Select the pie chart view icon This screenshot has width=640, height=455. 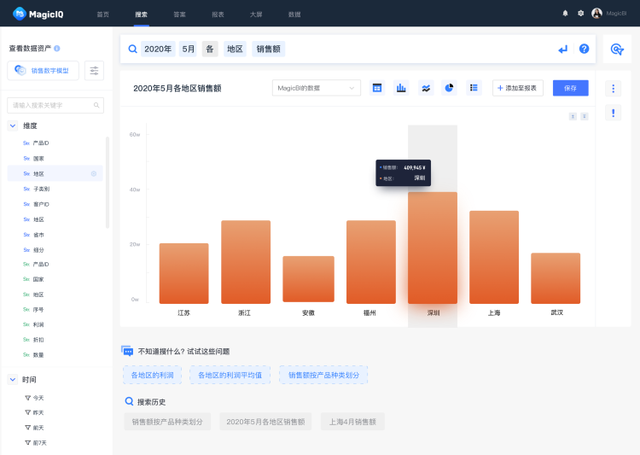click(x=449, y=88)
